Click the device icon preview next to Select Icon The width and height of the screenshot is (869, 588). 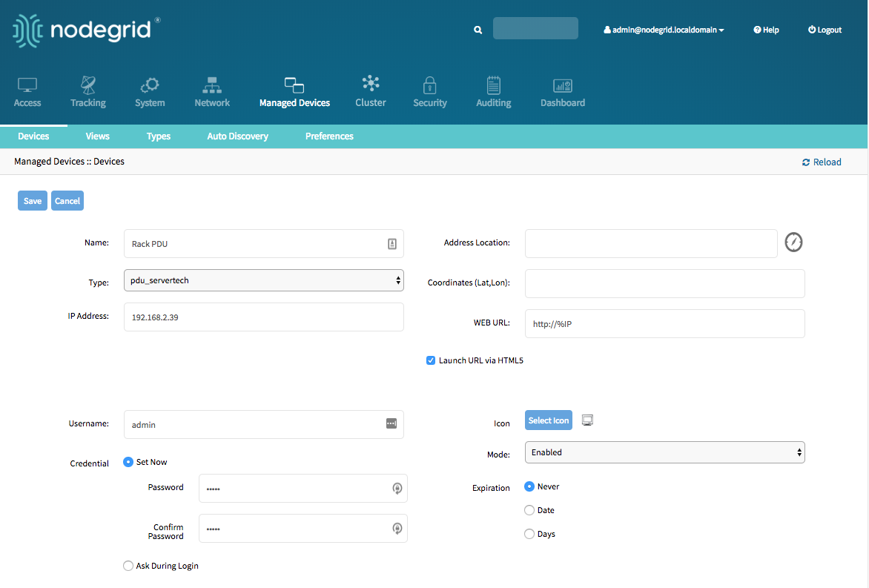click(587, 420)
